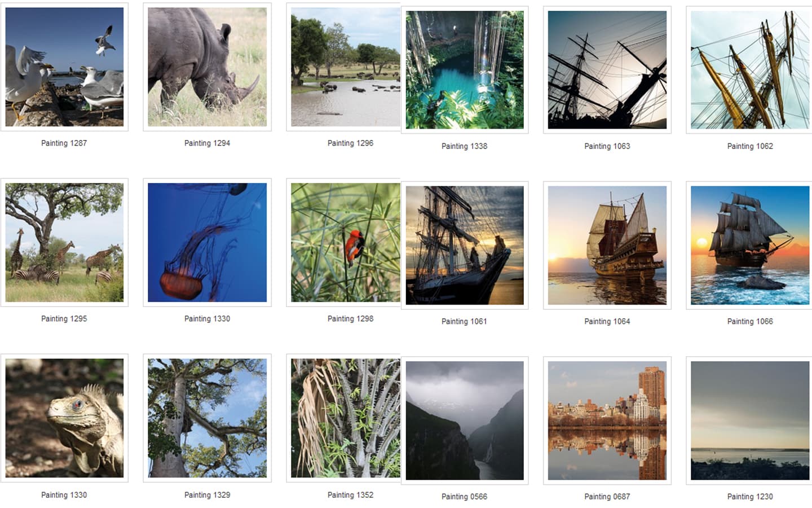Screen dimensions: 812x508
Task: Open the ship rigging silhouette Painting 1063
Action: (607, 70)
